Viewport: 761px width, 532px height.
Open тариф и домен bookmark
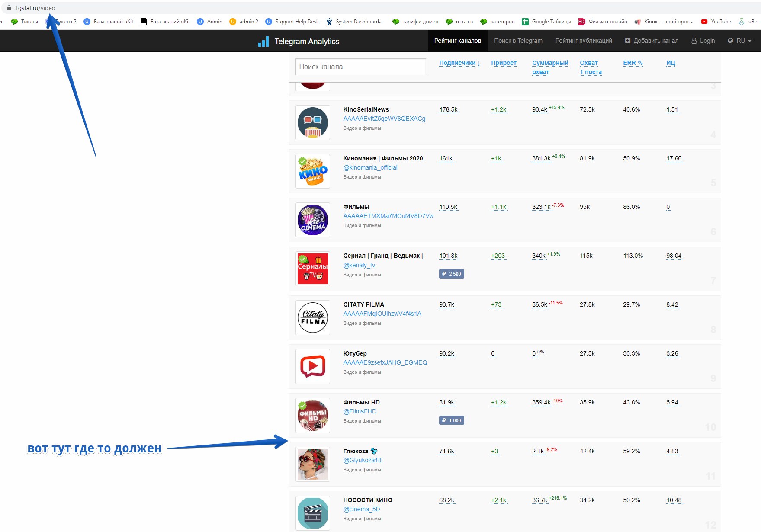(415, 22)
